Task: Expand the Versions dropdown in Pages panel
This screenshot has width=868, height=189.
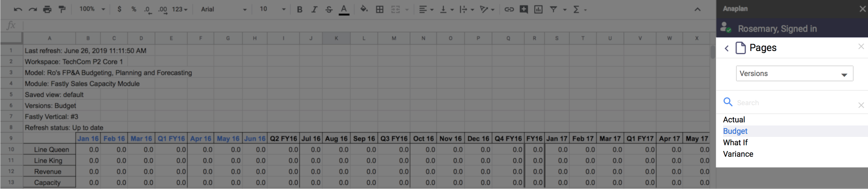Action: tap(794, 73)
